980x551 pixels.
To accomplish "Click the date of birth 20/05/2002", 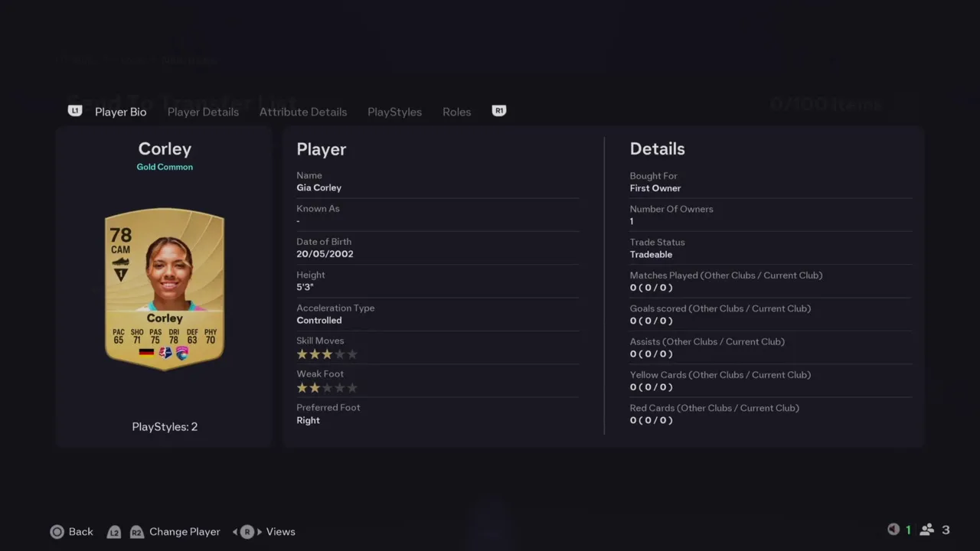I will coord(325,254).
